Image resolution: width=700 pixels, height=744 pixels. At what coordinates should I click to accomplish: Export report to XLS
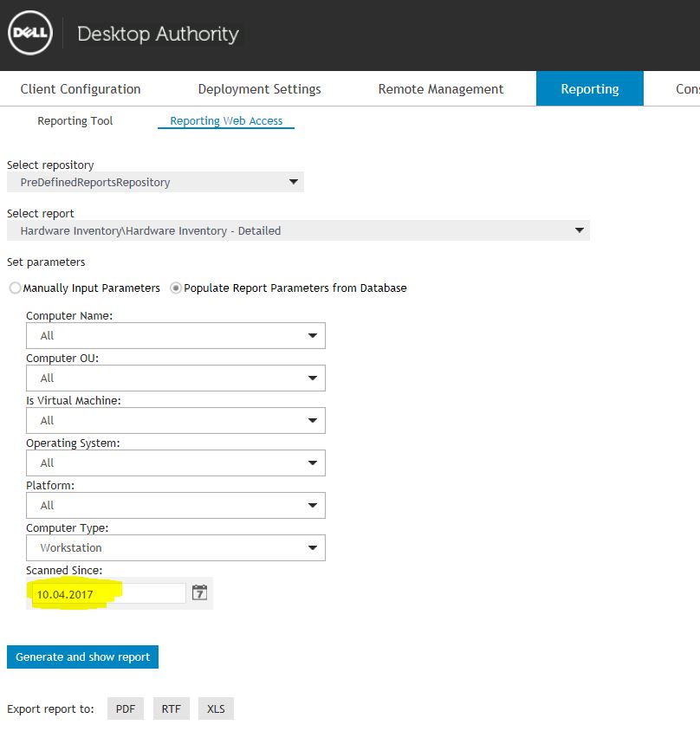[216, 708]
